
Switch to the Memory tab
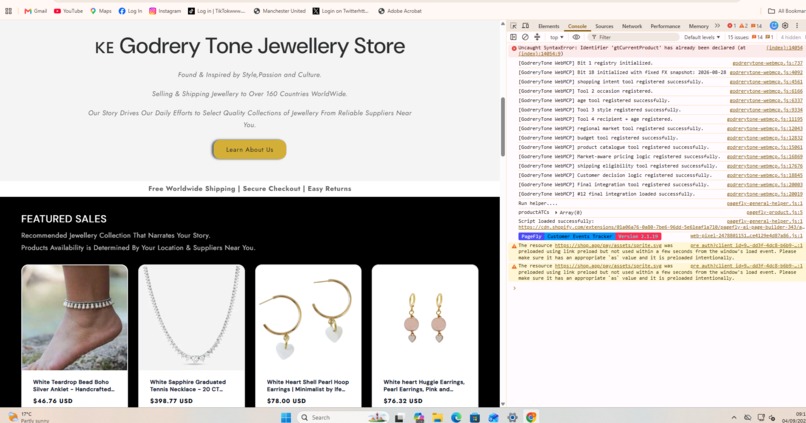[698, 26]
